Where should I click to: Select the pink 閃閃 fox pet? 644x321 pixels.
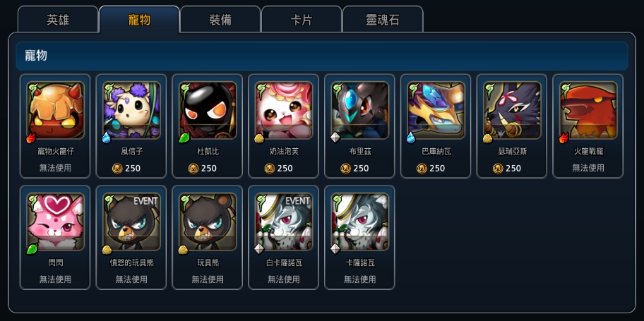point(56,222)
